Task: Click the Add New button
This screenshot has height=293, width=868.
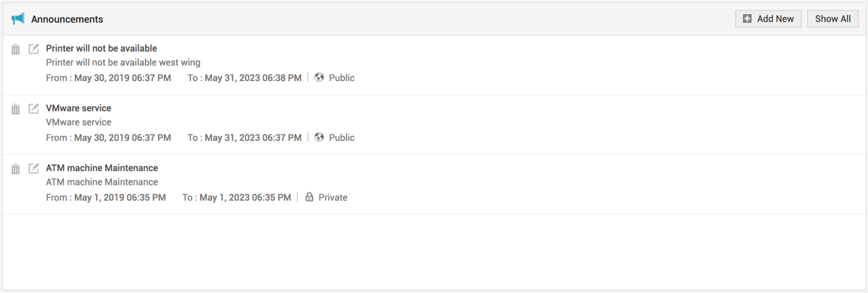Action: 768,19
